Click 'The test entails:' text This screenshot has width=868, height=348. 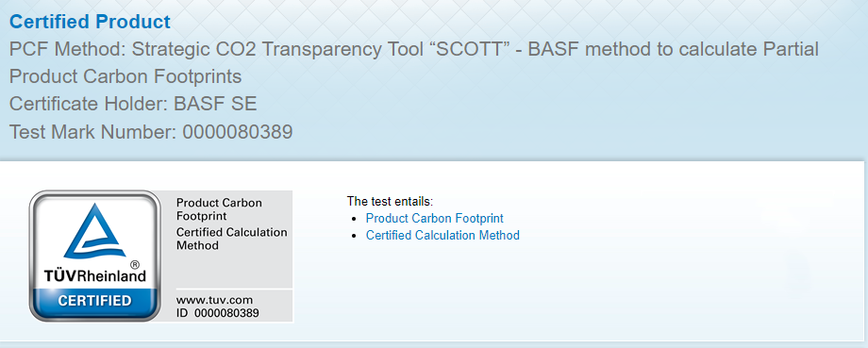click(390, 202)
